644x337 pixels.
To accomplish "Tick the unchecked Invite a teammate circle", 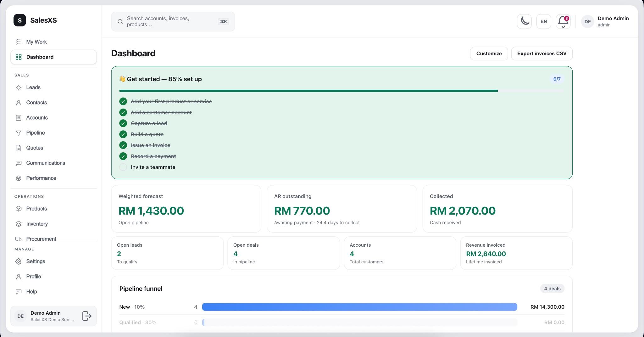I will [x=123, y=167].
